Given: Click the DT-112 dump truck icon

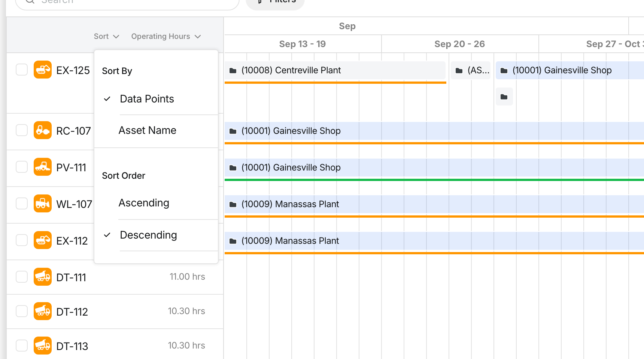Looking at the screenshot, I should point(43,311).
